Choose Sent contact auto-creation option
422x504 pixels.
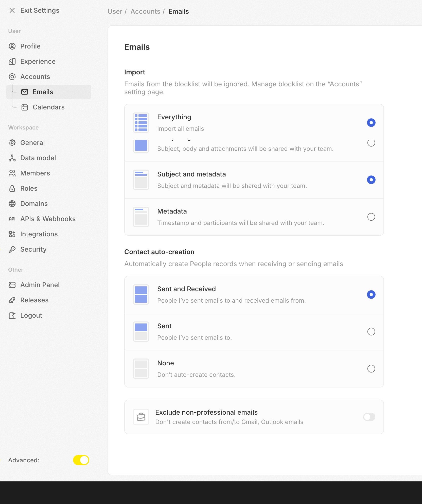point(371,332)
